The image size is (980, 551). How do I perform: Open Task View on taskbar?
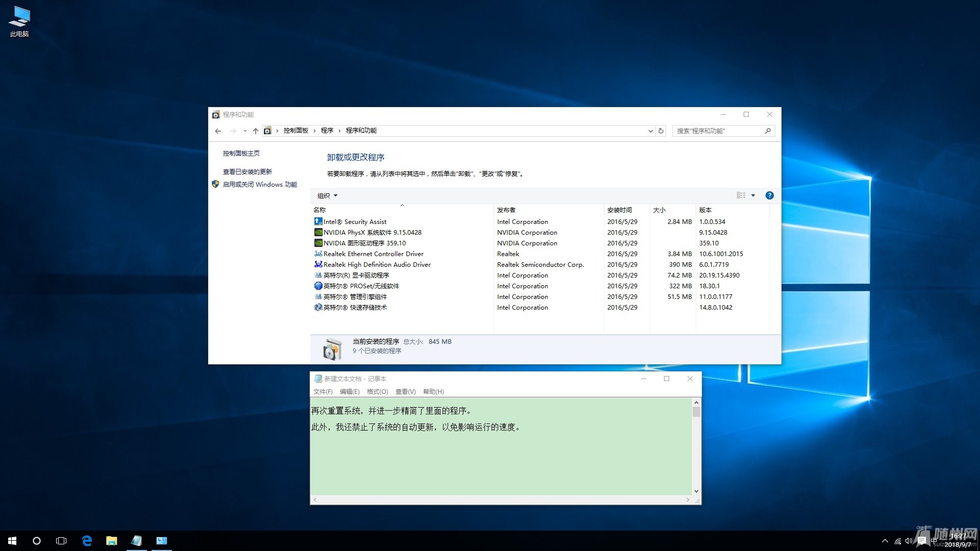61,541
